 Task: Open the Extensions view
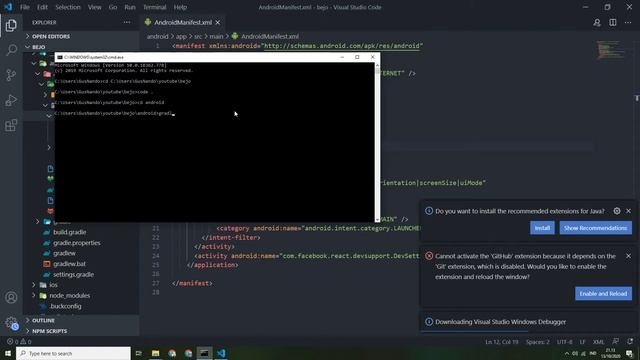[11, 125]
